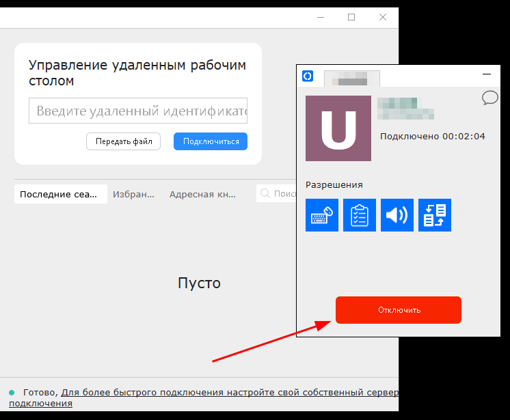Click the red Отключить button
The image size is (510, 420).
click(399, 310)
